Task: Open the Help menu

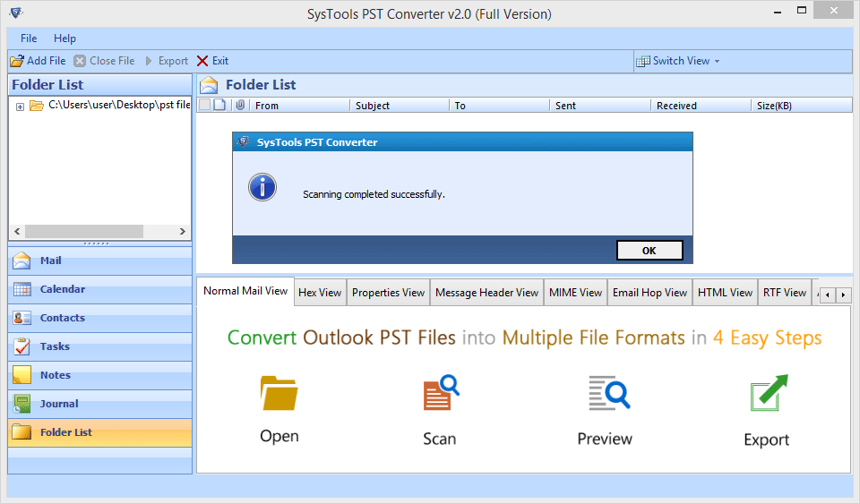Action: coord(64,38)
